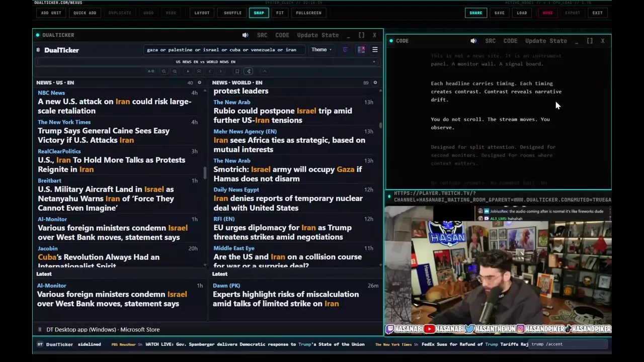Click the zoom out magnifier icon
Screen dimensions: 644x362
point(164,71)
